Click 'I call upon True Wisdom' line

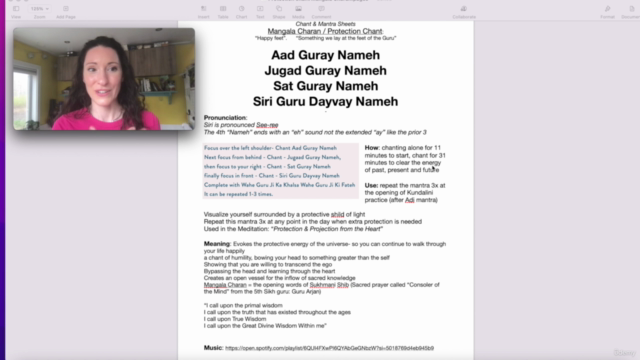click(x=235, y=319)
